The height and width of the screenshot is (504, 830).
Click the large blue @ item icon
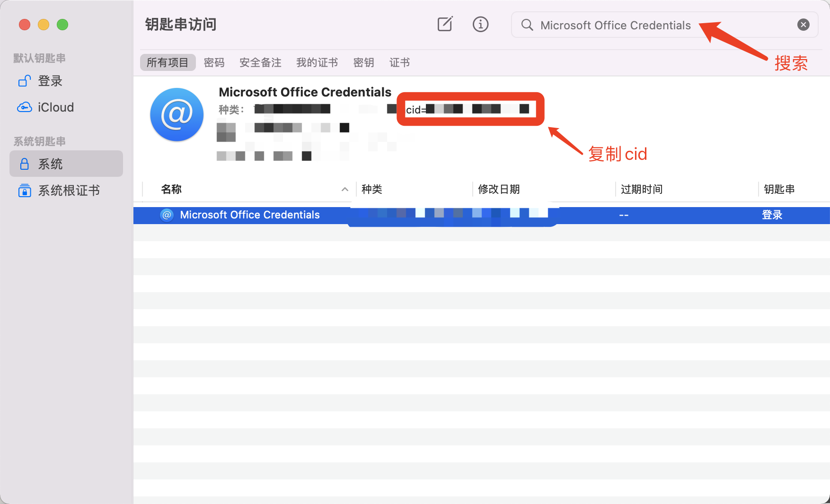(x=177, y=114)
